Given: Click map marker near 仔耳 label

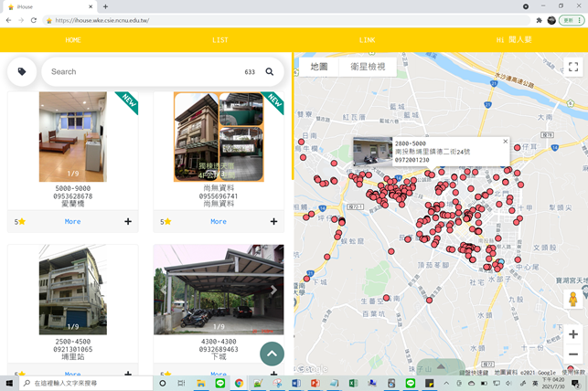Looking at the screenshot, I should (x=517, y=148).
